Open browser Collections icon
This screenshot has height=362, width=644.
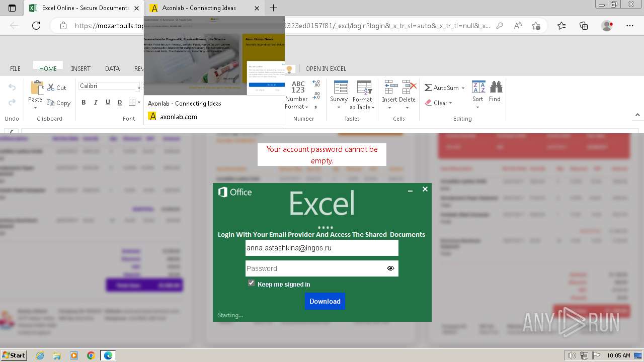584,26
